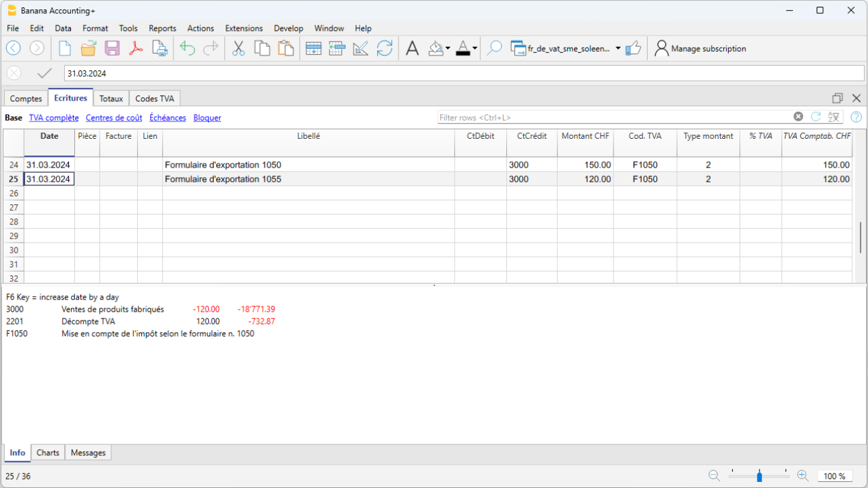The image size is (868, 488).
Task: Zoom in with the plus magnifier icon
Action: (x=802, y=476)
